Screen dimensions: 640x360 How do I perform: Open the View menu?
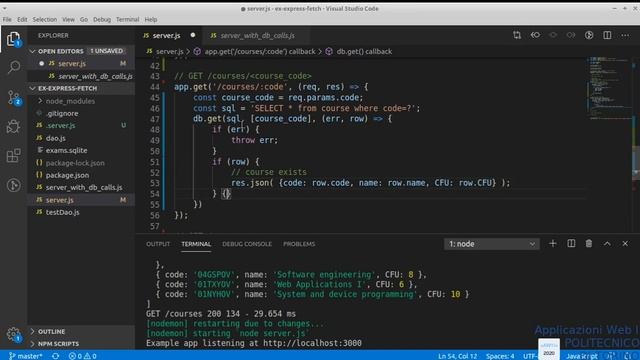(68, 19)
